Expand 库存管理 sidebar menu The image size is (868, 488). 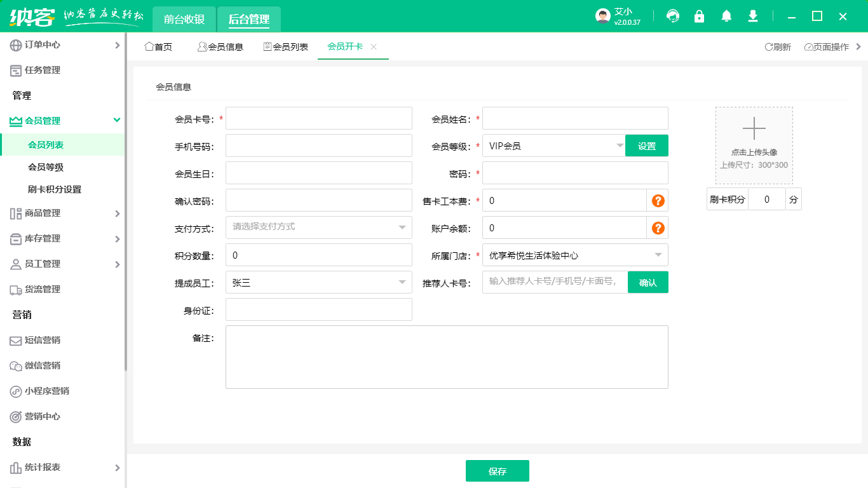pos(62,239)
